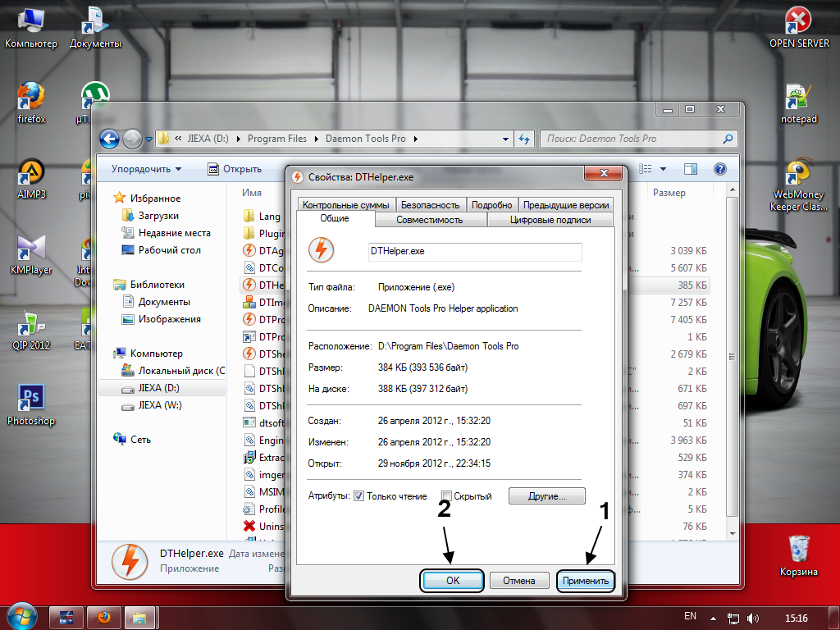This screenshot has width=840, height=630.
Task: Click the Отмена button
Action: click(x=519, y=581)
